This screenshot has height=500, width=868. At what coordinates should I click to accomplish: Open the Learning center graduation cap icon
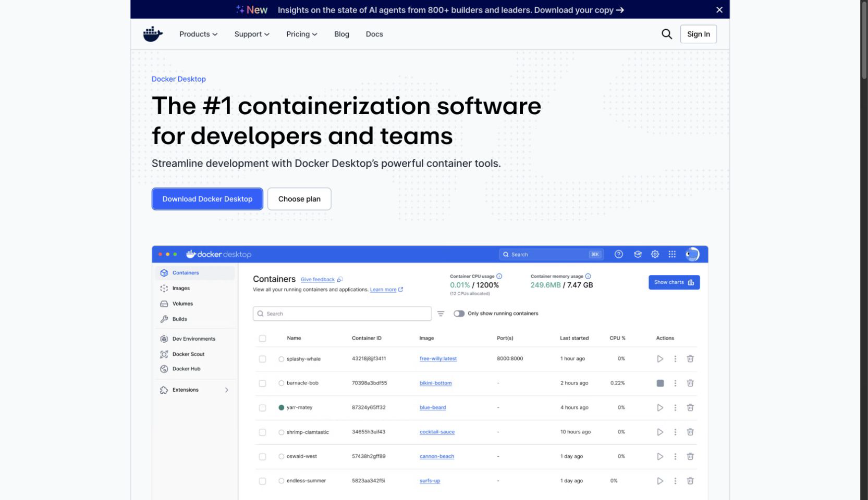[638, 254]
